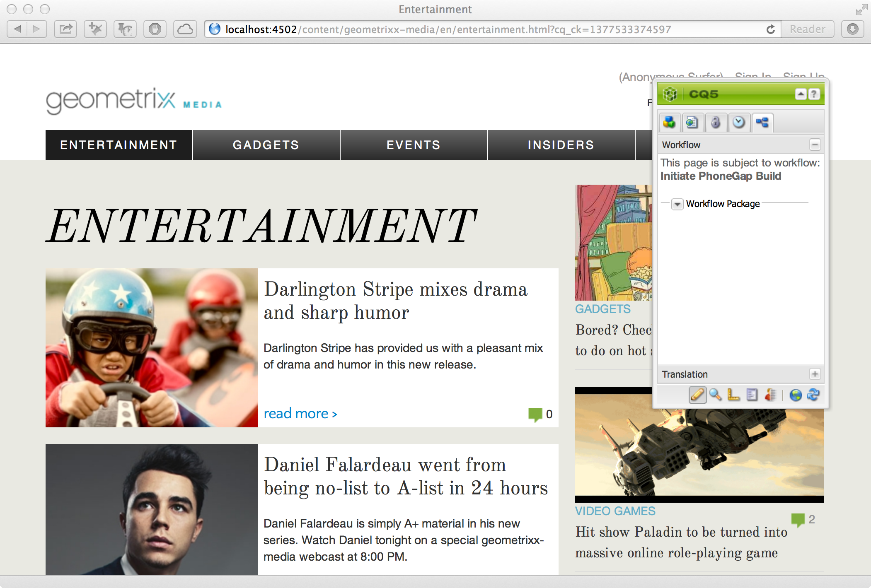The height and width of the screenshot is (588, 871).
Task: Click the page properties icon in CQ5
Action: coord(692,123)
